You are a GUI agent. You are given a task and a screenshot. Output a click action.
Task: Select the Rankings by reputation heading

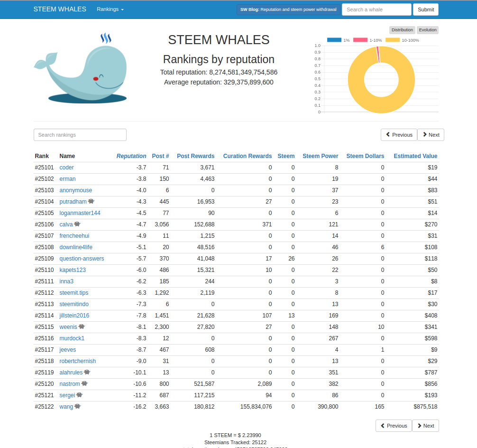click(x=219, y=59)
